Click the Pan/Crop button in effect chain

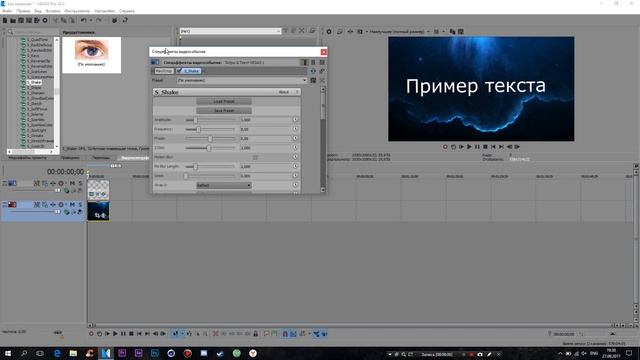pos(164,71)
